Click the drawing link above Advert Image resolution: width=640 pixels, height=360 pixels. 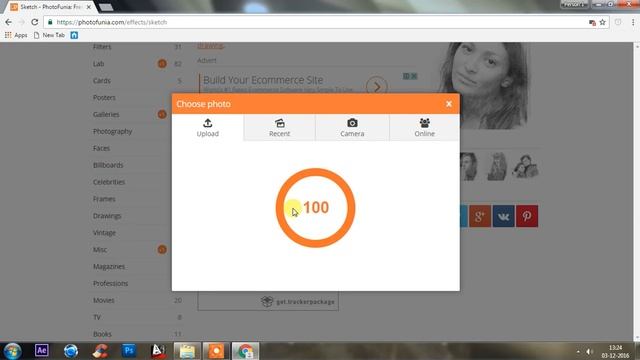pos(210,46)
